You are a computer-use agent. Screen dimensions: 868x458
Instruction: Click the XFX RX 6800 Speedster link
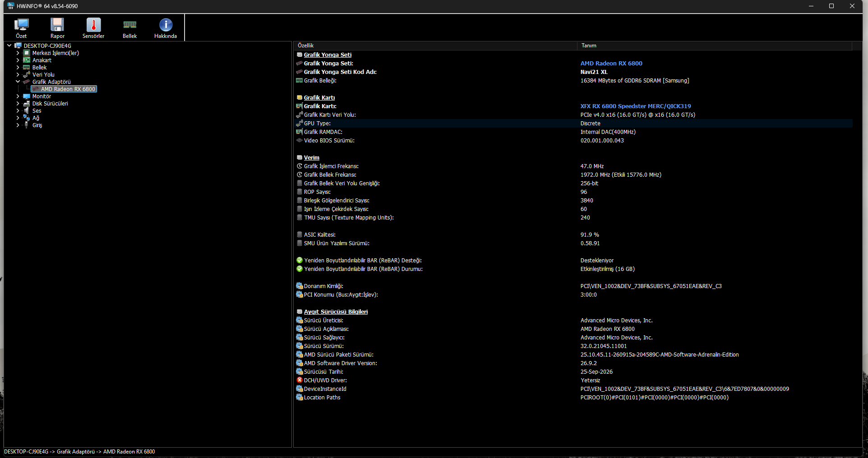pyautogui.click(x=636, y=106)
